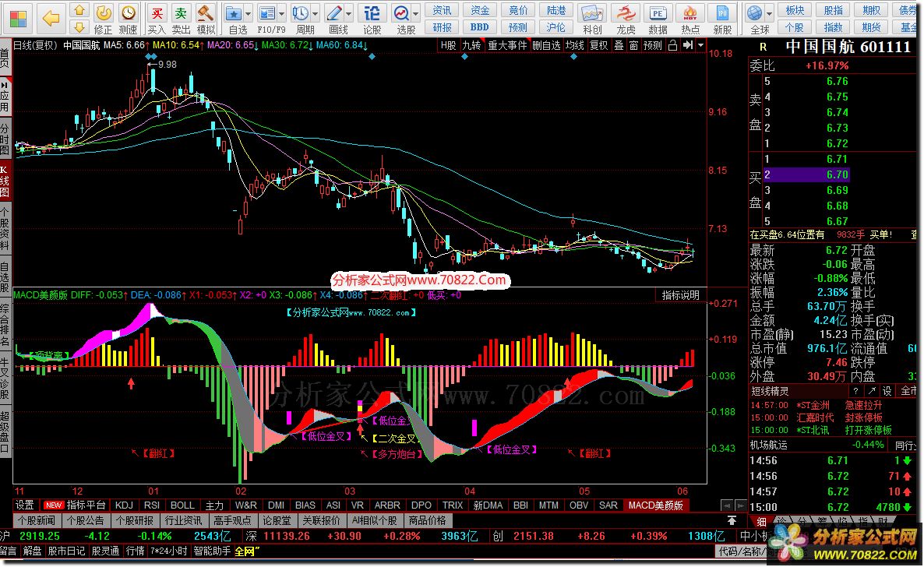Open the 龙虎 dragon-tiger list icon
Image resolution: width=924 pixels, height=567 pixels.
626,19
